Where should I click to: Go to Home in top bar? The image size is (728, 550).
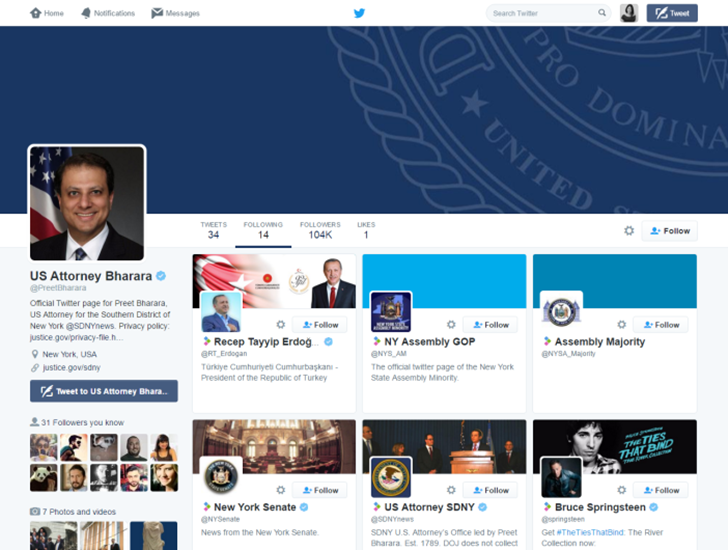click(x=47, y=13)
